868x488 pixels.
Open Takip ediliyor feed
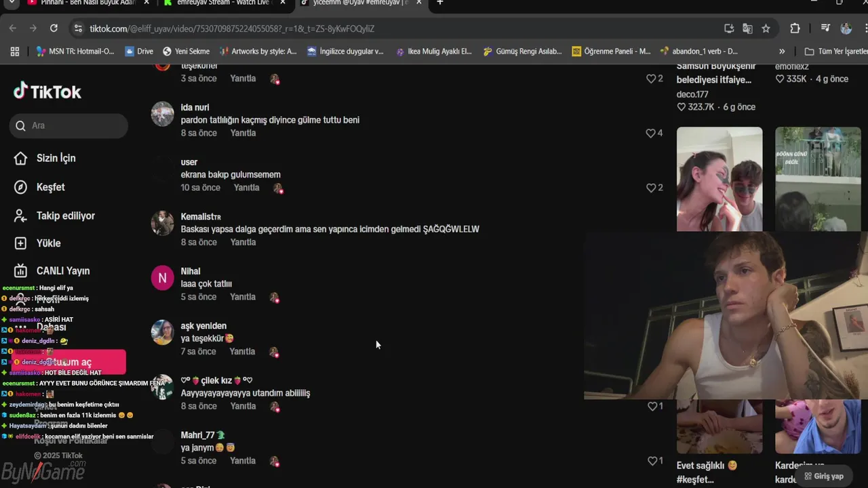point(54,216)
